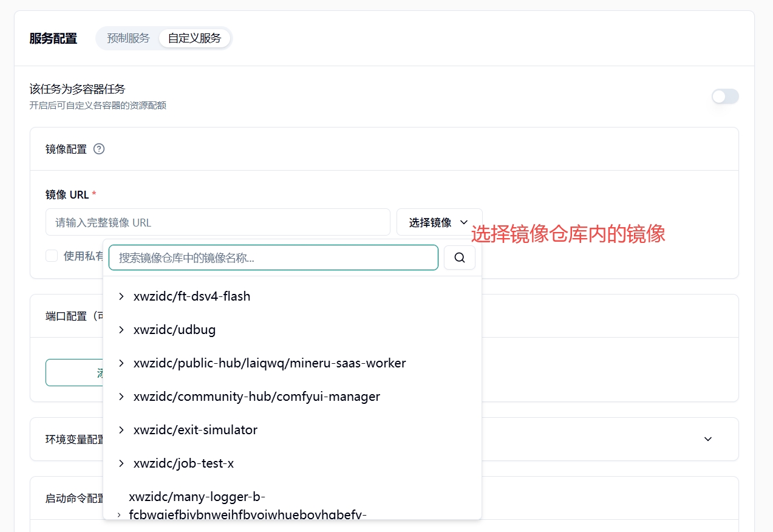Select xwzidc/job-test-x repository text
The width and height of the screenshot is (773, 532).
click(183, 463)
